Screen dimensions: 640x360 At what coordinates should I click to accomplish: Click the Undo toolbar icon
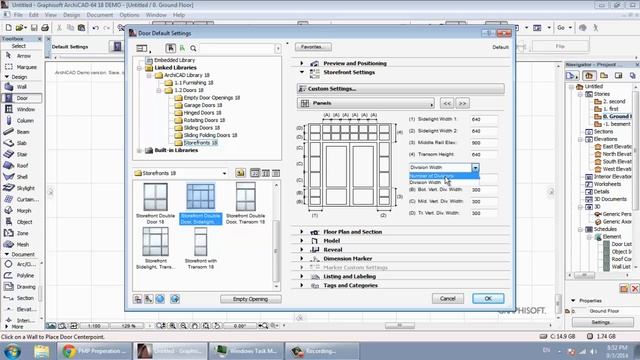coord(96,28)
